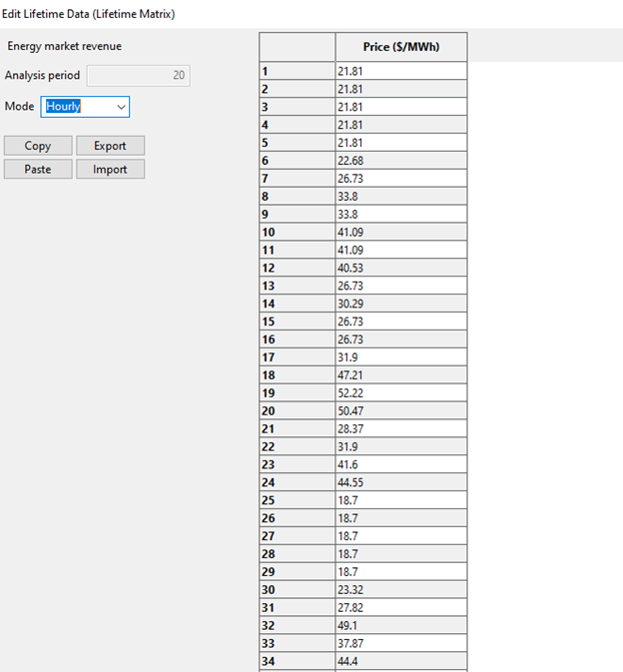Click the cell containing 40.53
This screenshot has height=672, width=623.
coord(400,269)
